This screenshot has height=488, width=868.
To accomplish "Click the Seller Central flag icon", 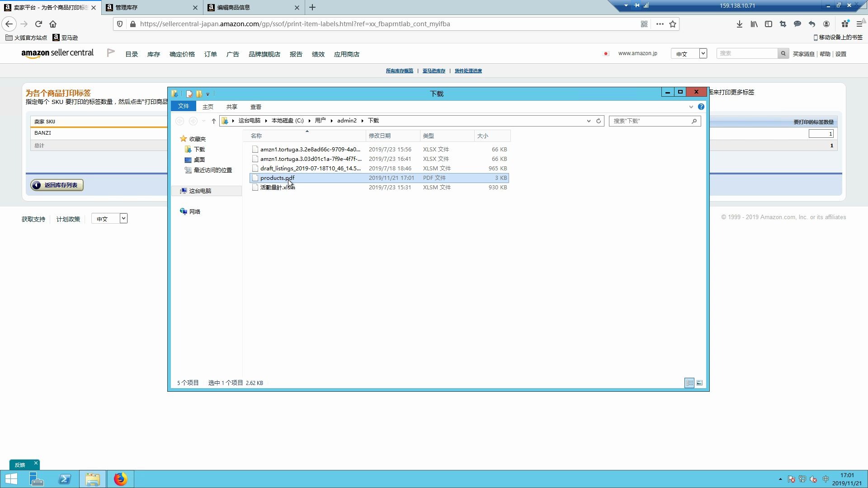I will 111,53.
